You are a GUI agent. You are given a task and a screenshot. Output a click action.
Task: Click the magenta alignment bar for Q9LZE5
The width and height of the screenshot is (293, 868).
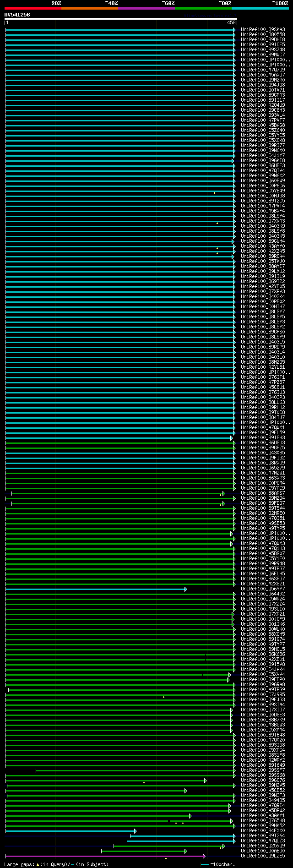click(105, 856)
